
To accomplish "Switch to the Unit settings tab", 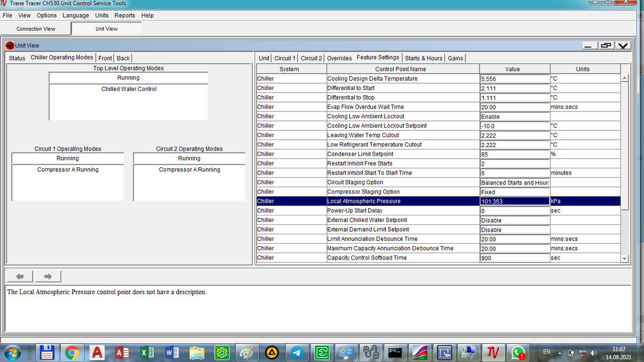I will tap(264, 58).
